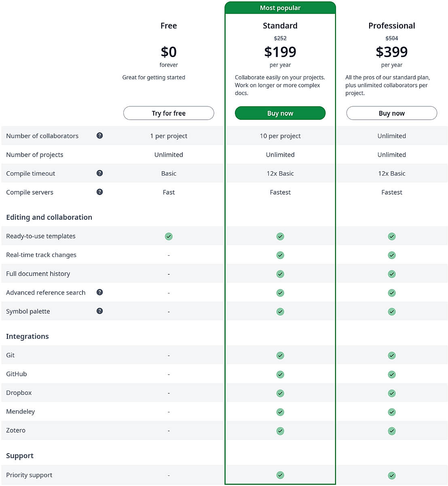Click 'Great for getting started' description

point(154,77)
